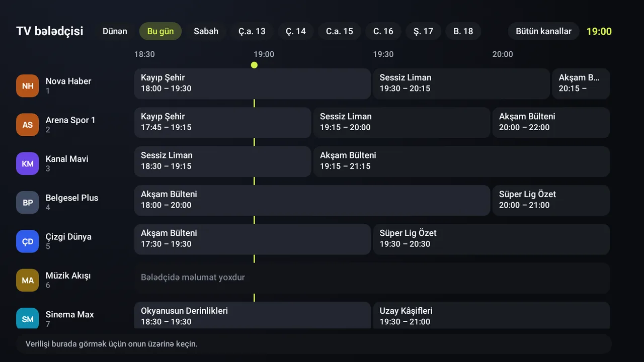Switch to the Dünən day tab
Screen dimensions: 644x362
[x=115, y=31]
